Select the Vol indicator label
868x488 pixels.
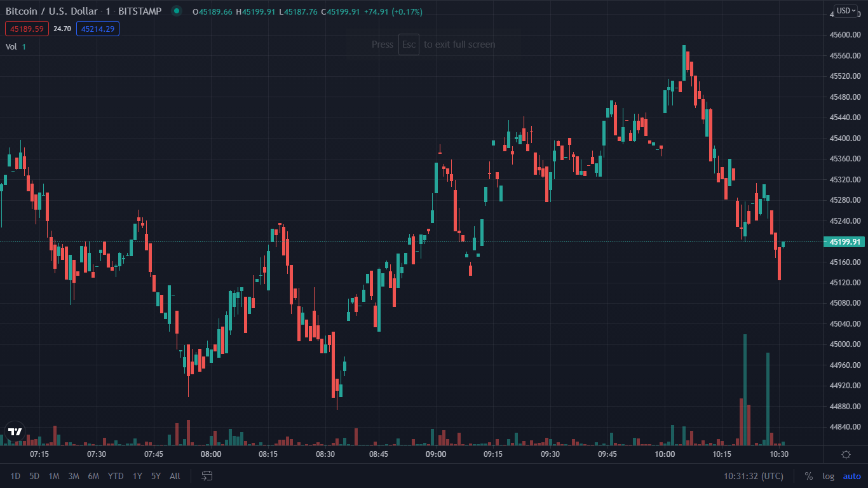11,46
